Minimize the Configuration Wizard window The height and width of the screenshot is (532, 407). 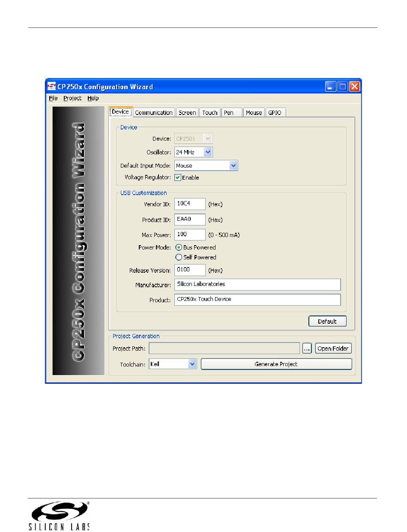(x=330, y=87)
